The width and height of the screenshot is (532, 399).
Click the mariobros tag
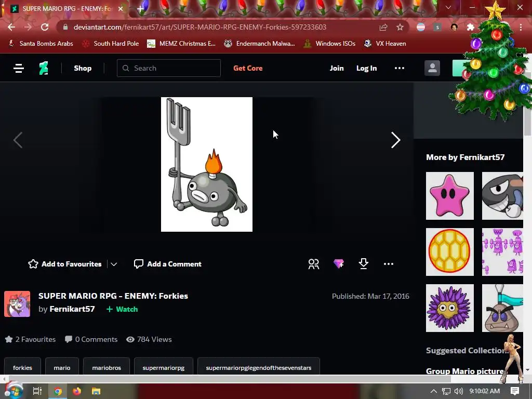[x=107, y=367]
